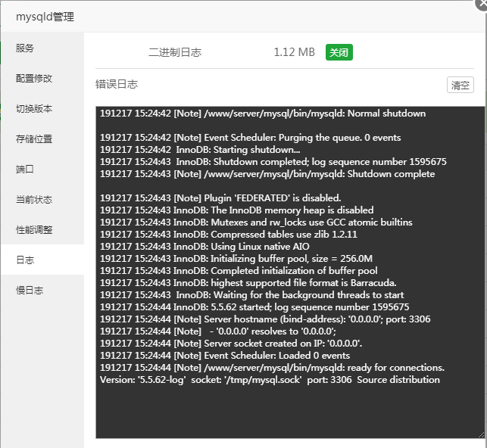Click log line 'InnoDB memory heap is disabled'
Image resolution: width=487 pixels, height=448 pixels.
point(236,210)
